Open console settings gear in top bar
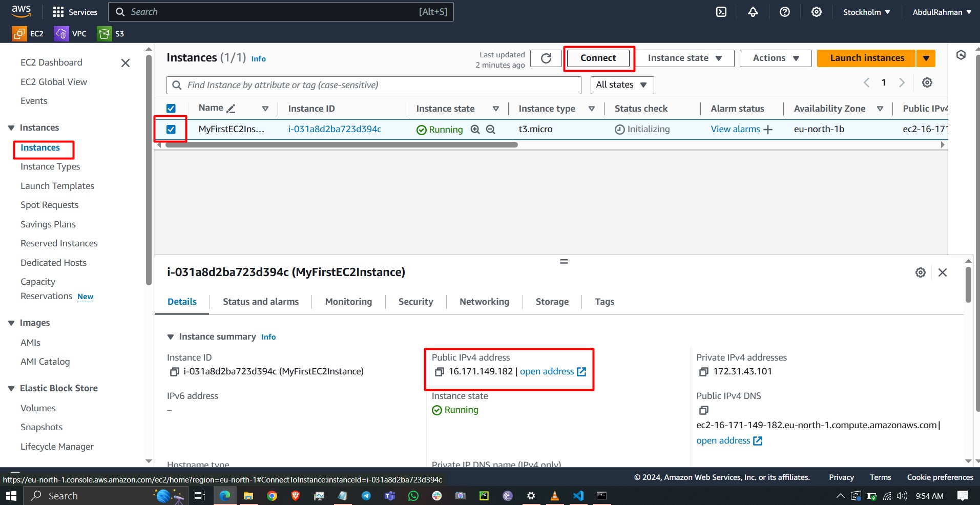Screen dimensions: 980x505 click(x=817, y=12)
